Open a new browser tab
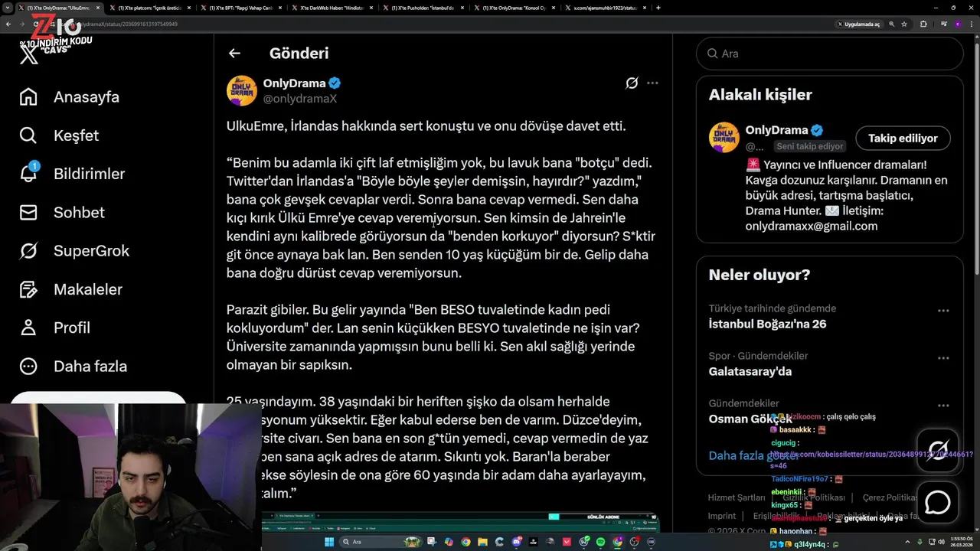 pos(658,8)
